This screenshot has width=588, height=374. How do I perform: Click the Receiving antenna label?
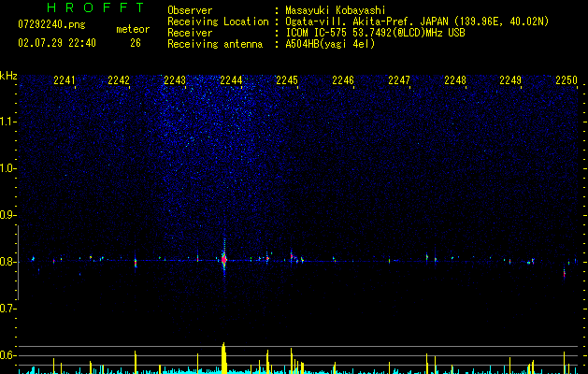pyautogui.click(x=215, y=44)
